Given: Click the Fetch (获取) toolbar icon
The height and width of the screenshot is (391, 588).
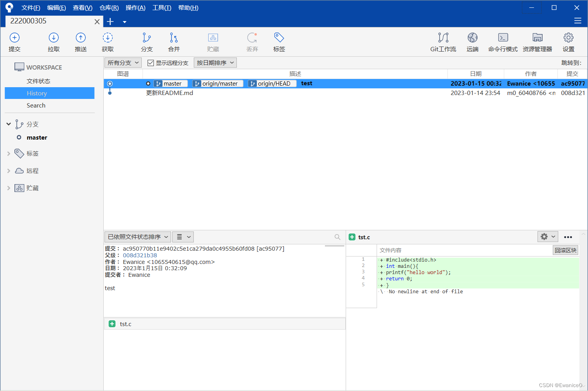Looking at the screenshot, I should coord(108,42).
